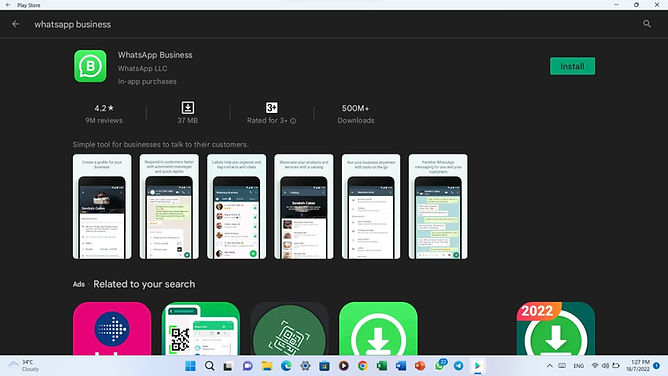This screenshot has width=668, height=376.
Task: Open screenshot 'Labels help you organize'
Action: pos(236,207)
